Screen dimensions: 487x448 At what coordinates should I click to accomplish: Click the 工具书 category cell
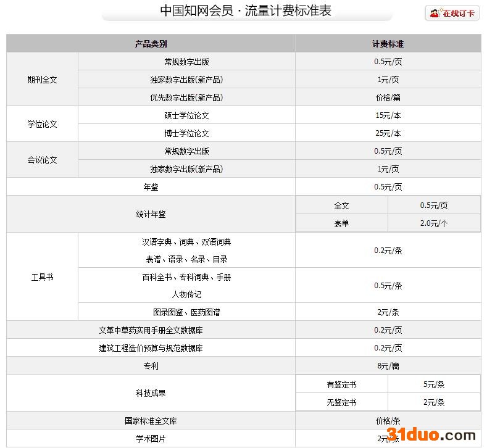pos(42,277)
